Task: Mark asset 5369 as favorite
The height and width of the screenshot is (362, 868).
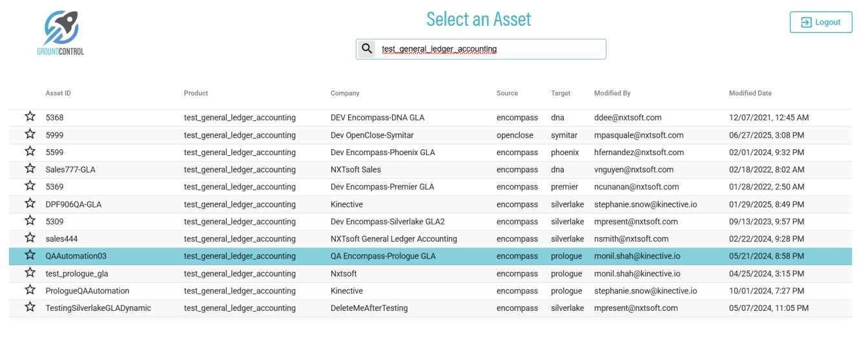Action: click(30, 187)
